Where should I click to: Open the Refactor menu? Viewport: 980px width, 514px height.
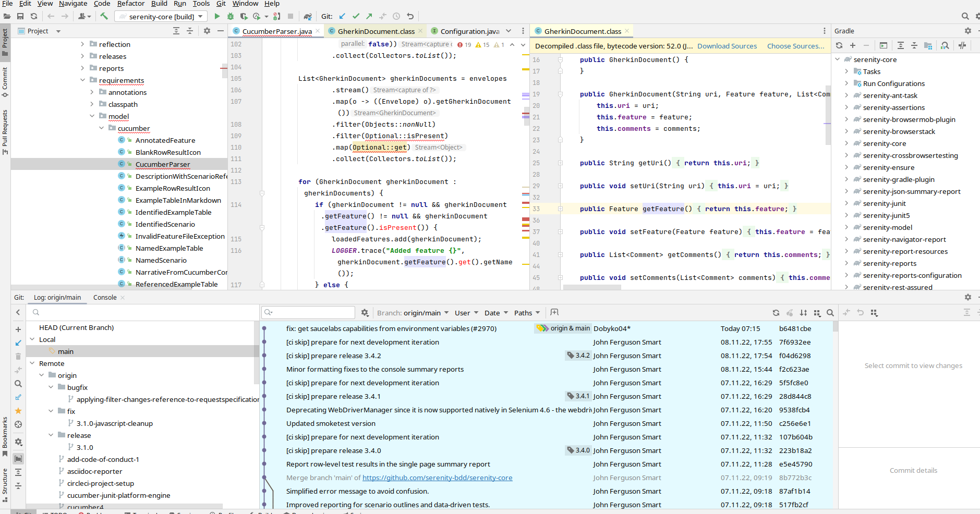tap(130, 4)
